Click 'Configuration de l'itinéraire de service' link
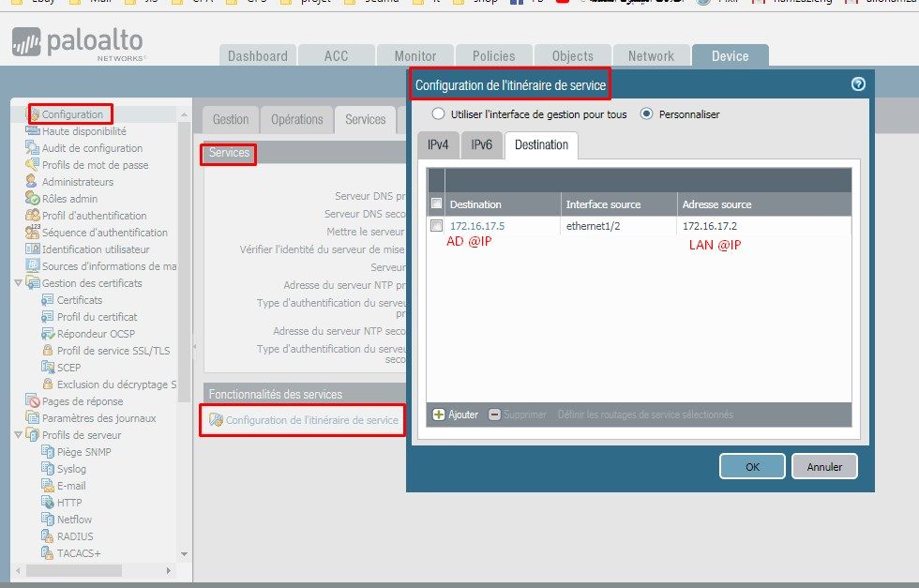919x588 pixels. tap(311, 420)
